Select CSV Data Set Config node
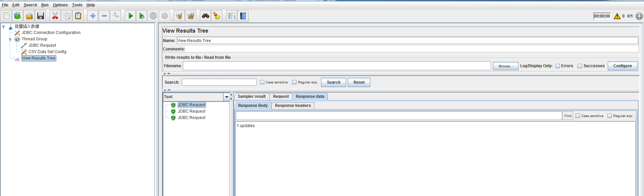This screenshot has height=196, width=644. click(47, 52)
